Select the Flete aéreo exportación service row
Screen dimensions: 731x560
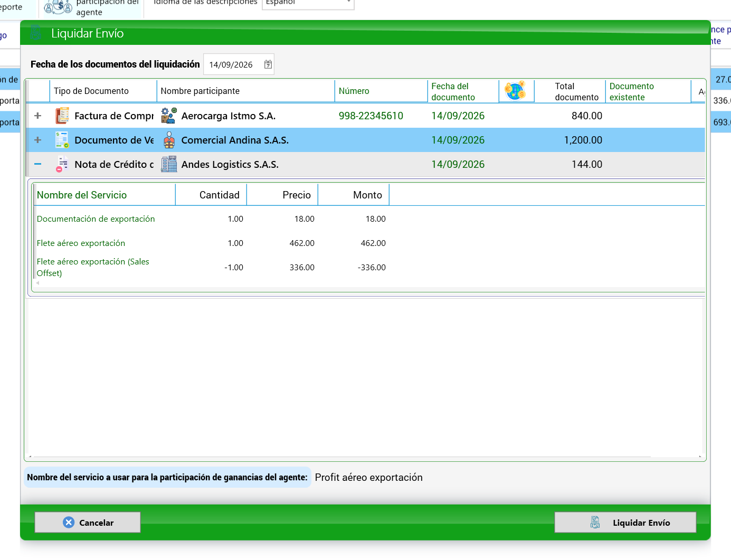369,243
